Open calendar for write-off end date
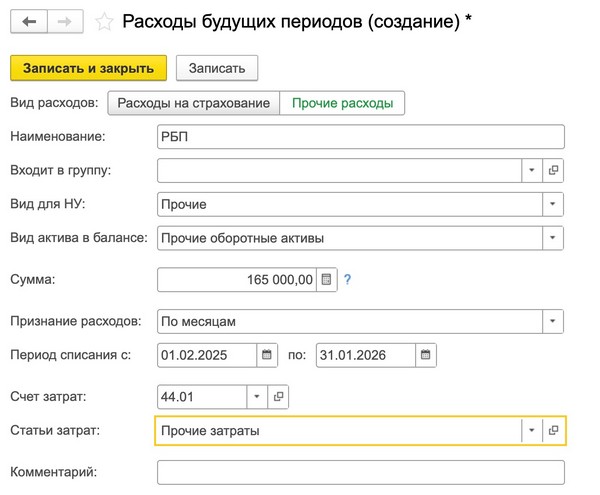The height and width of the screenshot is (495, 600). [x=425, y=355]
